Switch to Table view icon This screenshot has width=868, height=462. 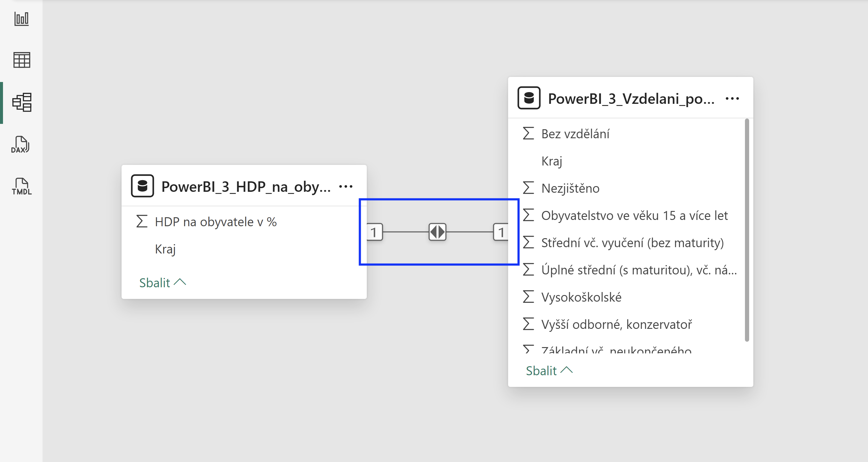(22, 60)
